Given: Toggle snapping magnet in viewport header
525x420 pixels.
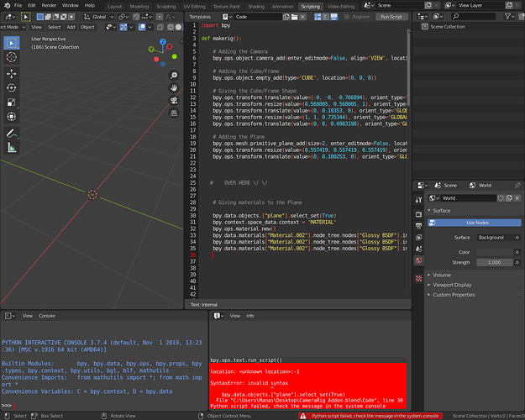Looking at the screenshot, I should (x=136, y=17).
